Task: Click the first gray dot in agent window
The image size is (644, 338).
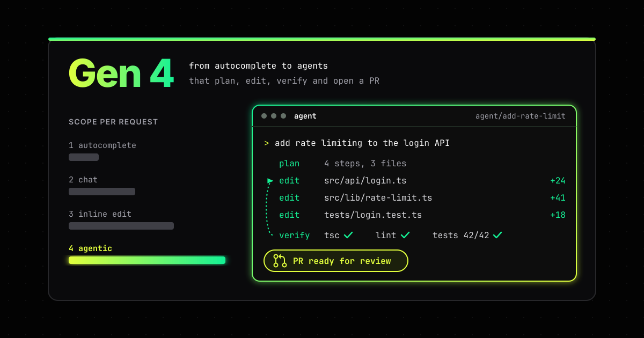Action: tap(264, 116)
